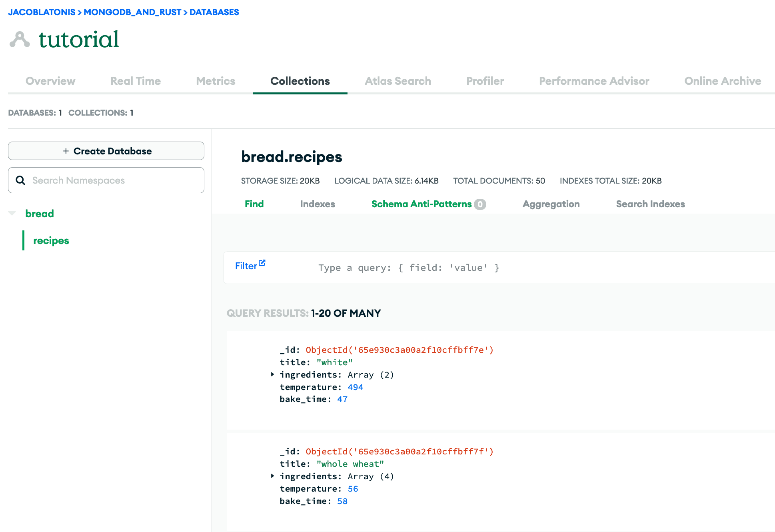The height and width of the screenshot is (532, 775).
Task: Click the search magnifier icon
Action: pos(20,180)
